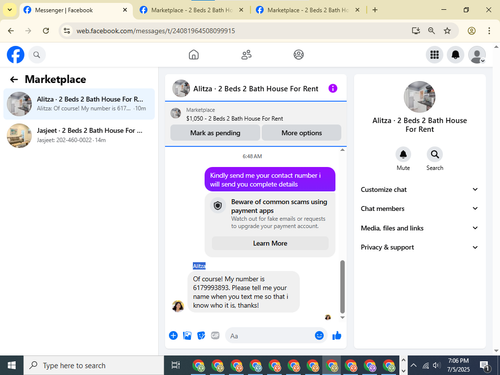Open Windows Start menu

point(12,365)
